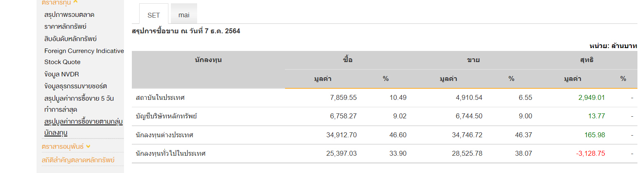The width and height of the screenshot is (644, 173).
Task: Open ข้อมูลธุรกรรมขายชอร์ต link
Action: point(76,86)
